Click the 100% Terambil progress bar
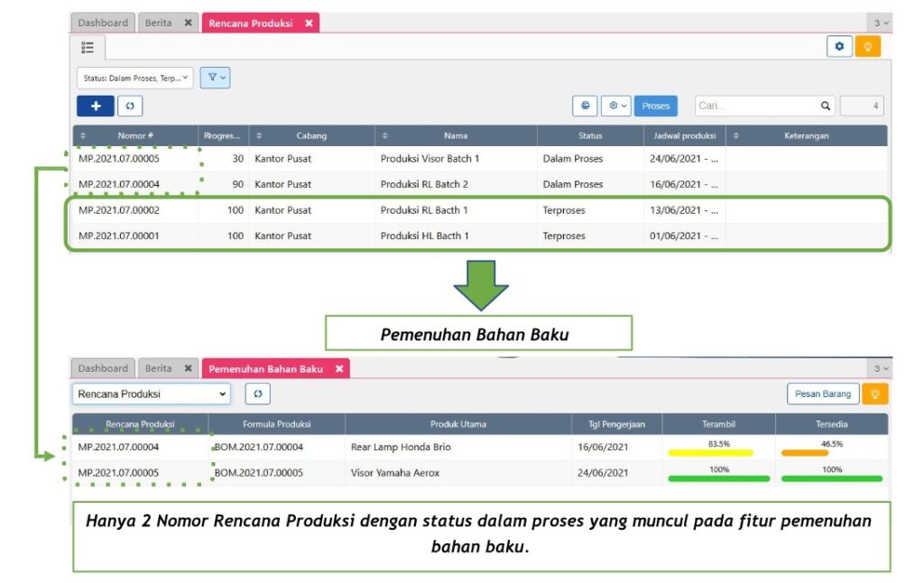Image resolution: width=924 pixels, height=583 pixels. click(x=719, y=478)
